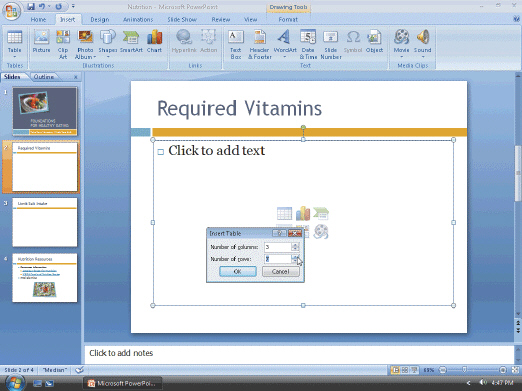Switch to Normal view in status bar

[x=395, y=370]
